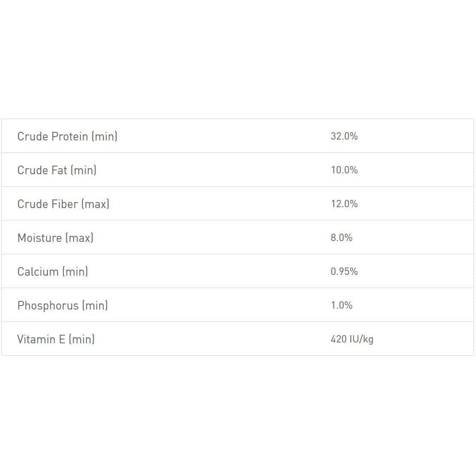Select the 32.0% protein value
Image resolution: width=476 pixels, height=476 pixels.
pyautogui.click(x=344, y=136)
